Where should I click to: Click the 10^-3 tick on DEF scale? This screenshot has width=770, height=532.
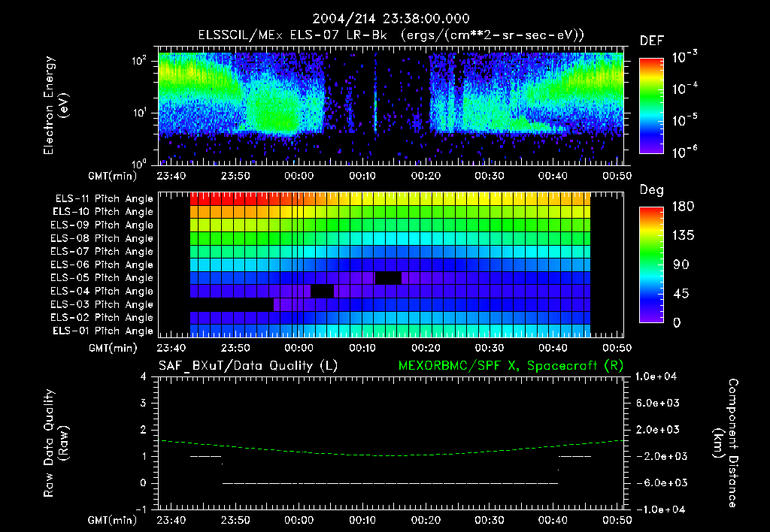(x=684, y=57)
